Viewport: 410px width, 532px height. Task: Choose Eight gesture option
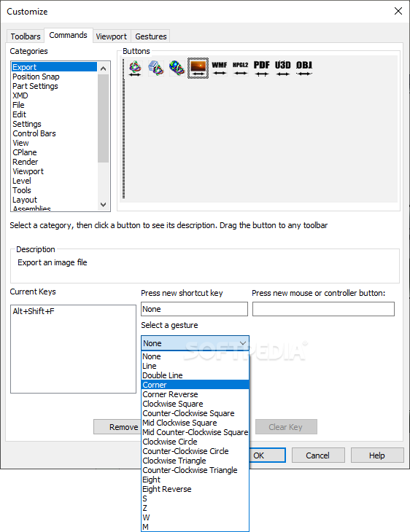(195, 480)
